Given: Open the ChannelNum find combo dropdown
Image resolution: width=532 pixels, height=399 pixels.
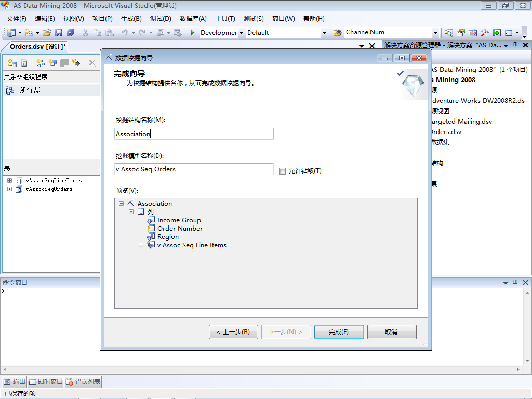Looking at the screenshot, I should pos(436,33).
